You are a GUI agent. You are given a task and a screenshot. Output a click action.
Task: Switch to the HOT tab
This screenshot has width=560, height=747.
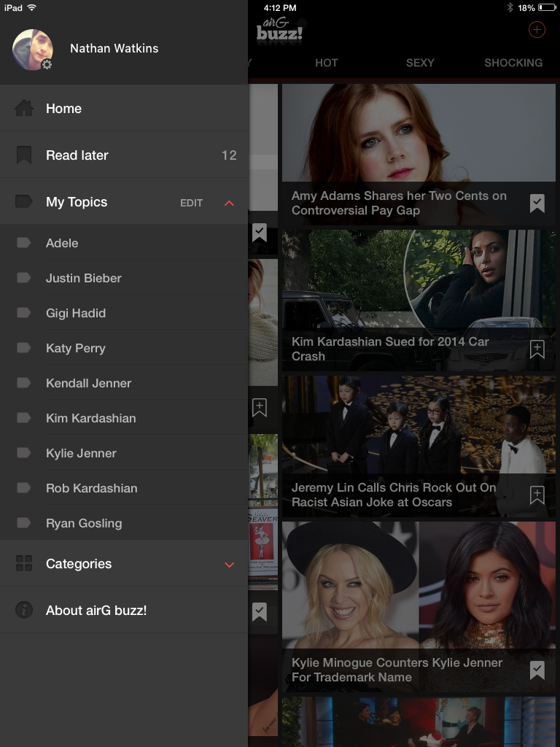326,63
